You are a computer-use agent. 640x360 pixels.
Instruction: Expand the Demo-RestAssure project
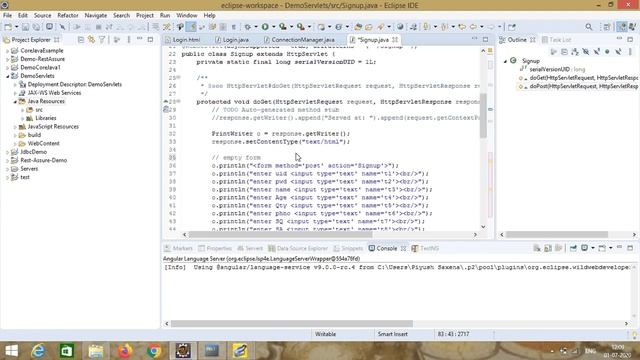[x=7, y=59]
